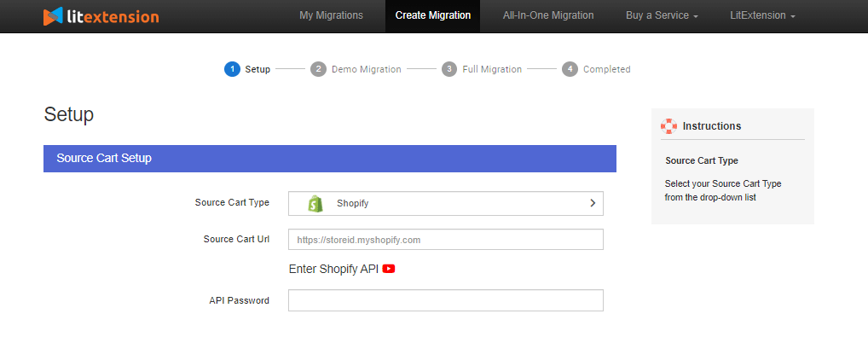Select the step 4 Completed circle
The image size is (868, 337).
(x=570, y=69)
